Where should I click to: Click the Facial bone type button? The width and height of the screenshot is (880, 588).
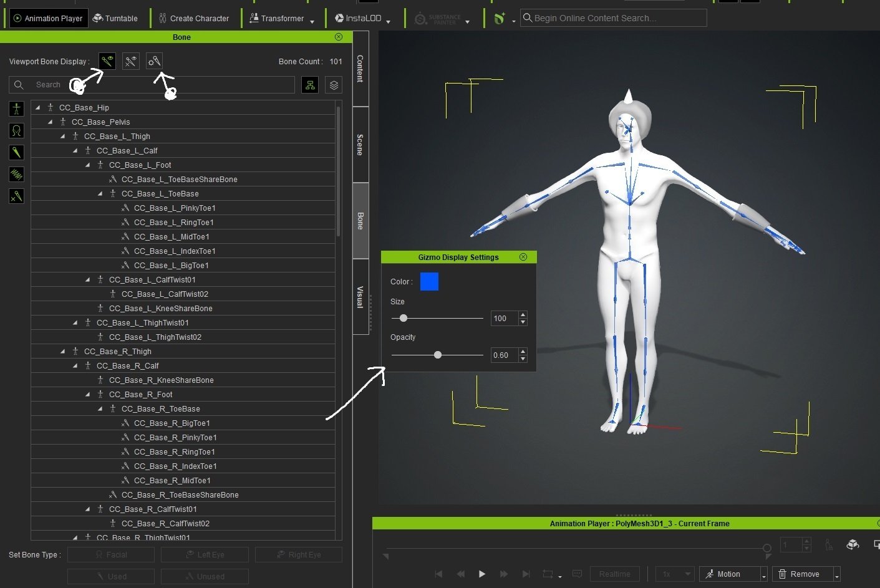[111, 554]
